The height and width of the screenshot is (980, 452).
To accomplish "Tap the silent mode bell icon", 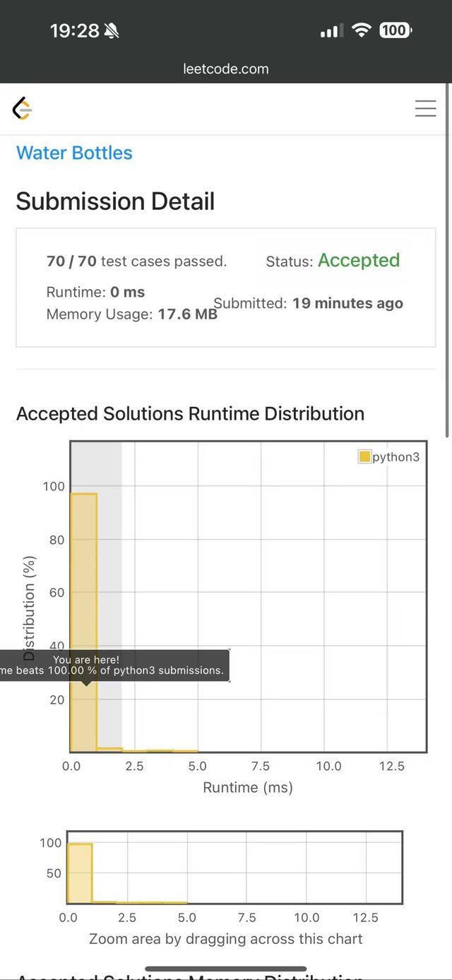I will [112, 30].
